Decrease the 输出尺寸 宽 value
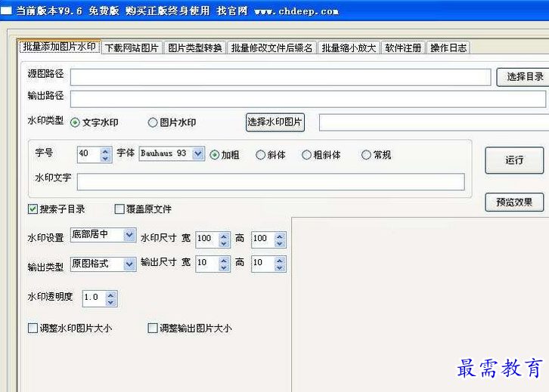The width and height of the screenshot is (549, 392). [x=224, y=268]
